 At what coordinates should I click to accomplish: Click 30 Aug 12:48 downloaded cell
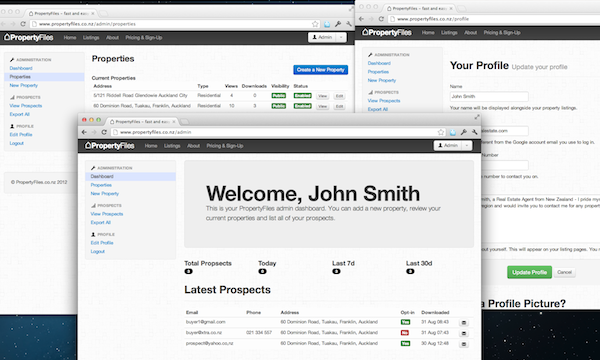[x=435, y=343]
